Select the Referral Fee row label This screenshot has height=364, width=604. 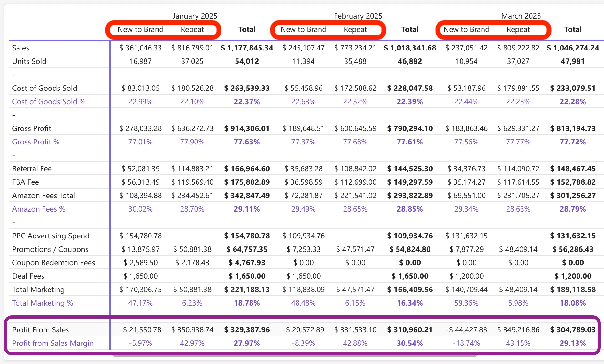(32, 169)
